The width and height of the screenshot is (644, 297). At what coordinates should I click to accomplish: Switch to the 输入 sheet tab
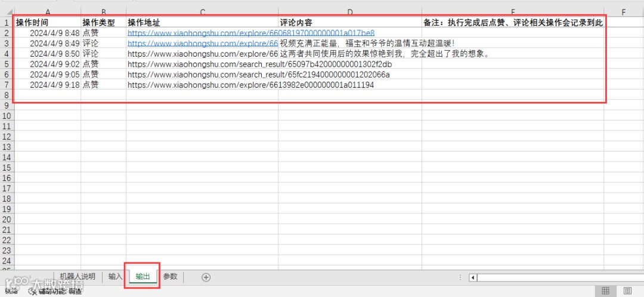coord(115,277)
